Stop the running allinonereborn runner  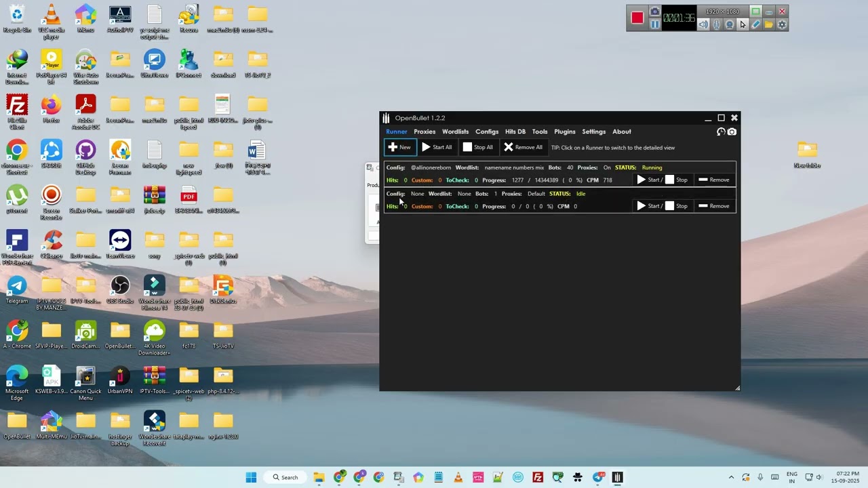(x=677, y=180)
